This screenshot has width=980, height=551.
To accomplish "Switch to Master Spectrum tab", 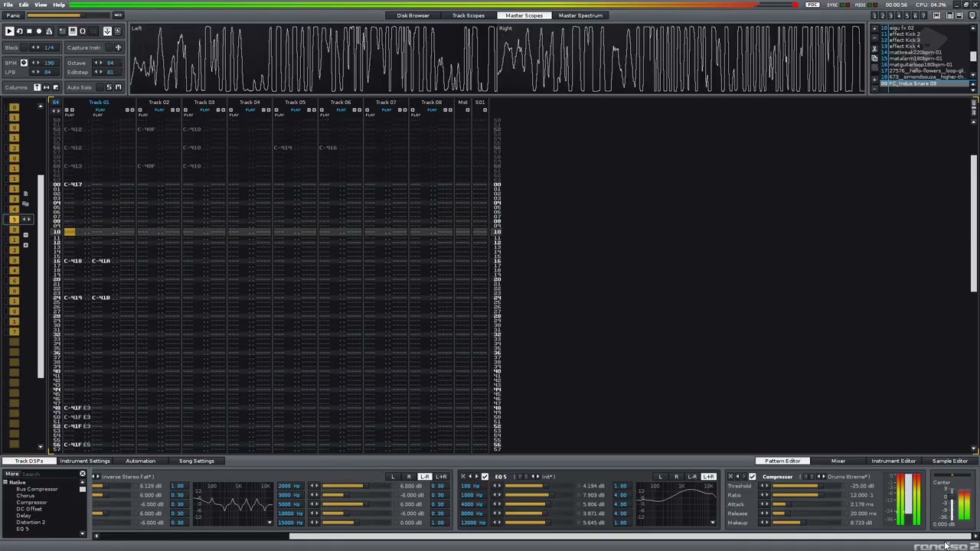I will pos(580,15).
